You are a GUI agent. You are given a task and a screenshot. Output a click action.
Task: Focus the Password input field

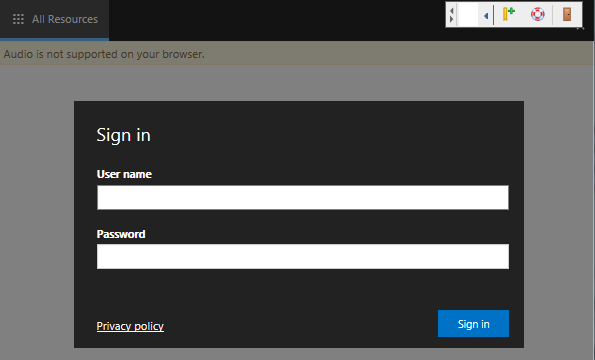[x=302, y=256]
